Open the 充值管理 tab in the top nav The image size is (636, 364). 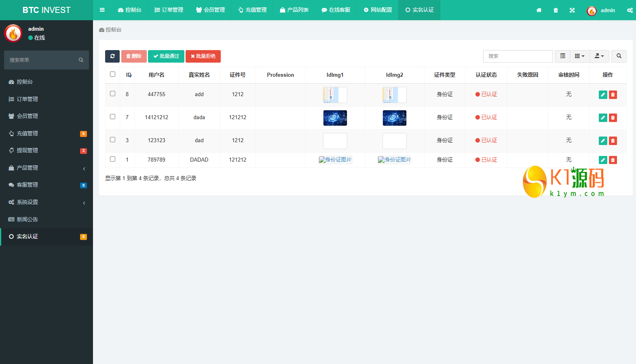pyautogui.click(x=252, y=10)
